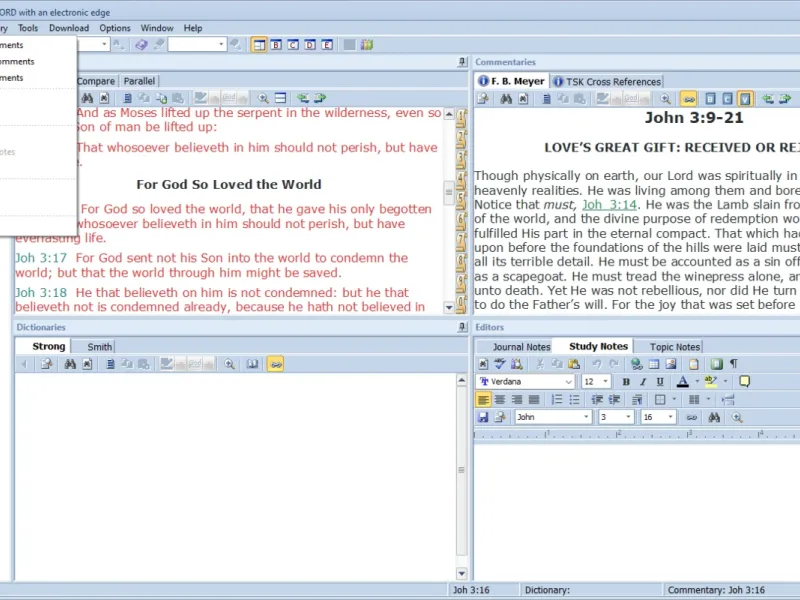Insert a picture into the study note

(670, 364)
